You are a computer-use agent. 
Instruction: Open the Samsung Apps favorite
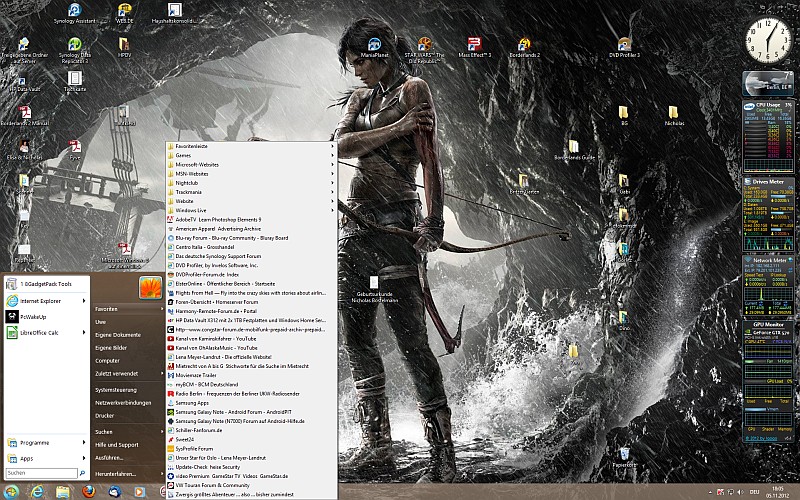click(x=251, y=403)
